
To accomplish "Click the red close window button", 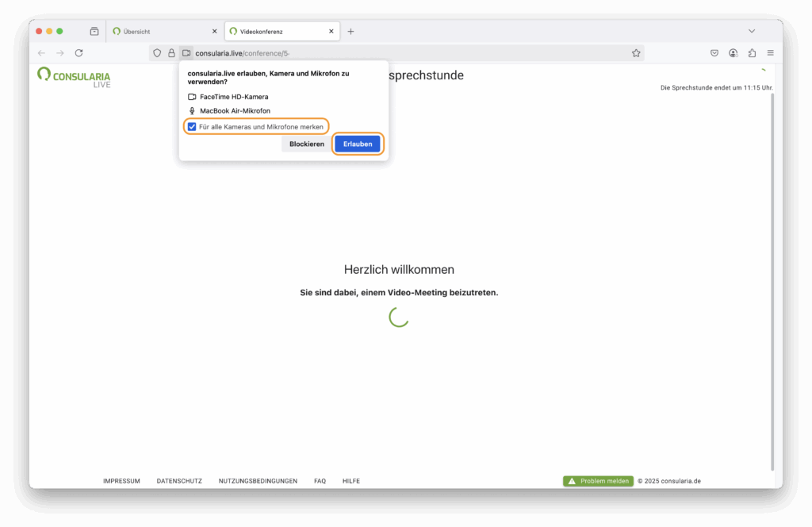I will (x=39, y=31).
